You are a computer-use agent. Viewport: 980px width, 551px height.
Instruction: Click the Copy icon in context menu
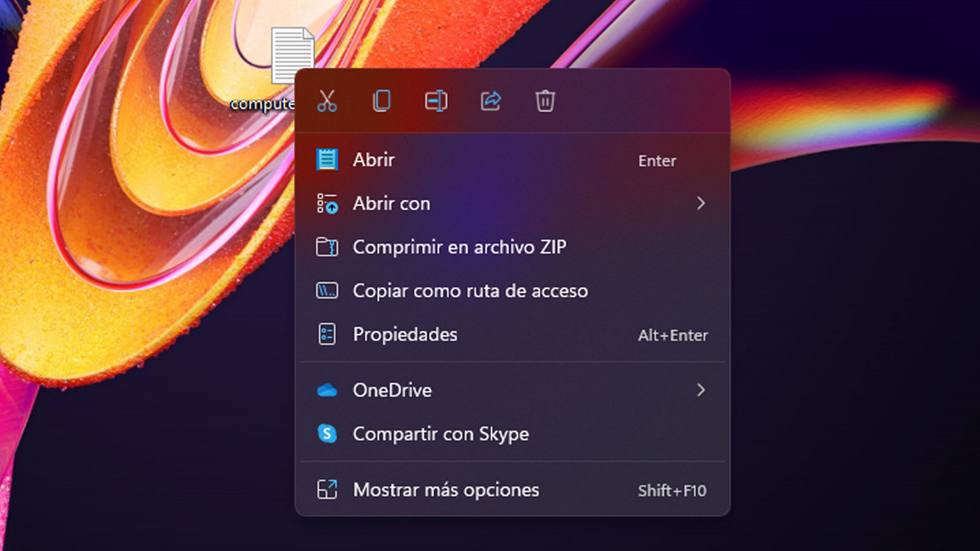pyautogui.click(x=382, y=101)
